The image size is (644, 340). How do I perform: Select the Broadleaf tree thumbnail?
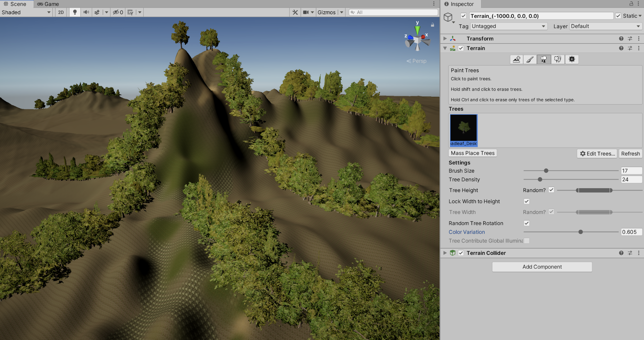(464, 130)
